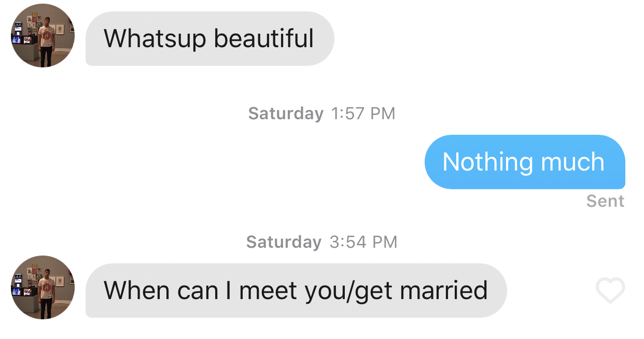This screenshot has height=339, width=644.
Task: Click the "Saturday" label before 3:54 PM
Action: (284, 242)
